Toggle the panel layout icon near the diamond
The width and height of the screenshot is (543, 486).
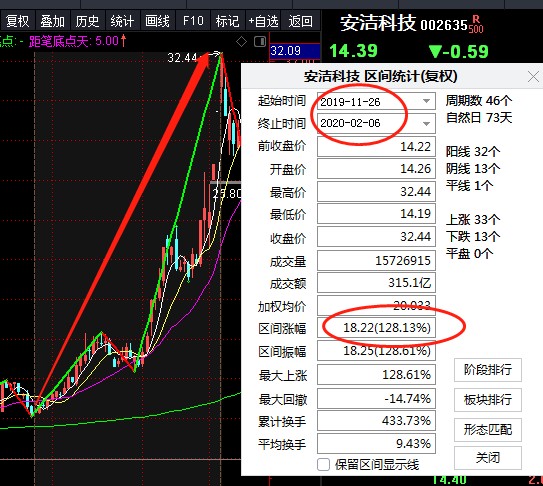pyautogui.click(x=260, y=42)
